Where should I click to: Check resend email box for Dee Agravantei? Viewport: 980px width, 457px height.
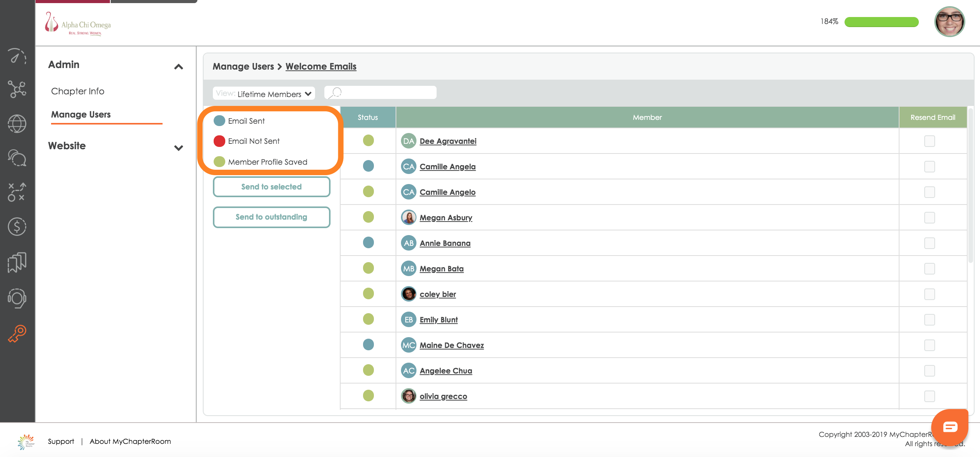point(929,141)
